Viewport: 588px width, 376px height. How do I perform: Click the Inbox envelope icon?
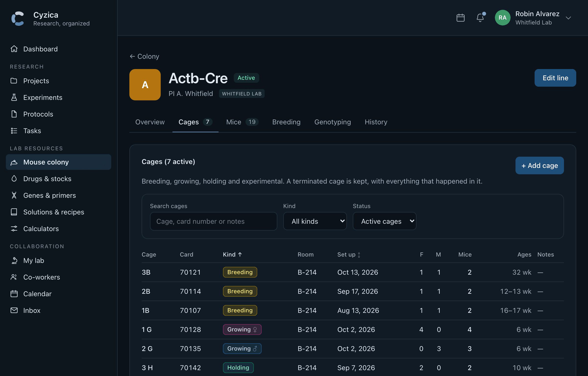[x=14, y=310]
